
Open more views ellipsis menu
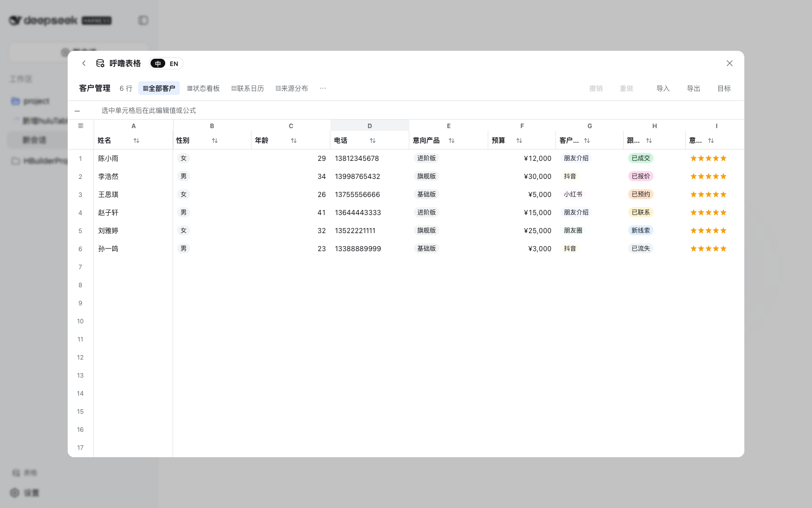tap(323, 88)
